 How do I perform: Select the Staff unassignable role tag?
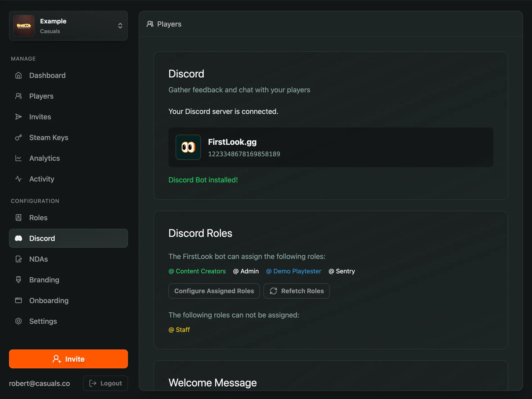pos(179,330)
